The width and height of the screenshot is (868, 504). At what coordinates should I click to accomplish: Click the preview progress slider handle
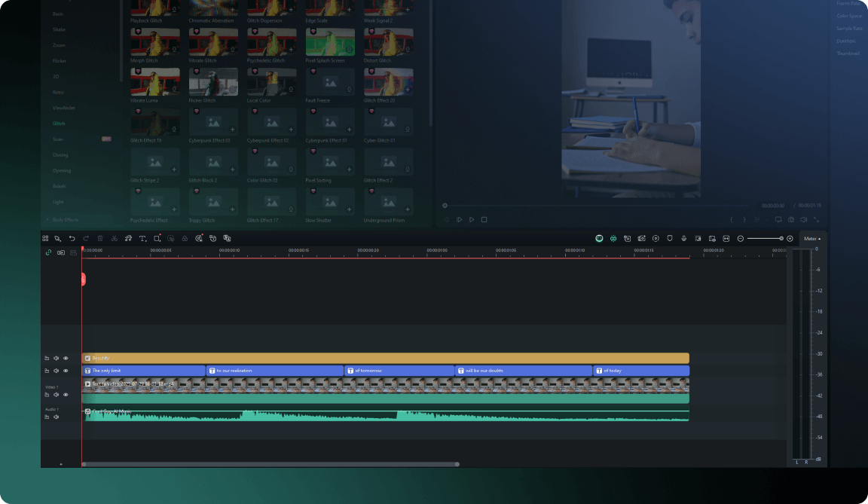click(x=445, y=206)
